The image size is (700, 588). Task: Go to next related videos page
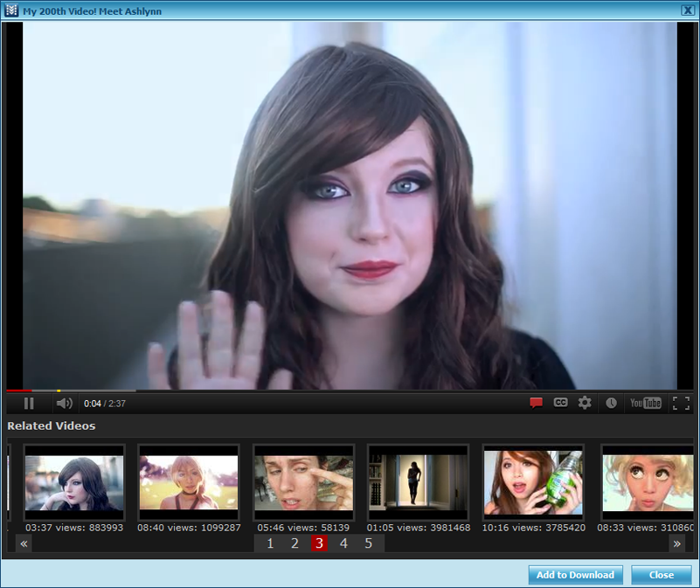pyautogui.click(x=676, y=543)
